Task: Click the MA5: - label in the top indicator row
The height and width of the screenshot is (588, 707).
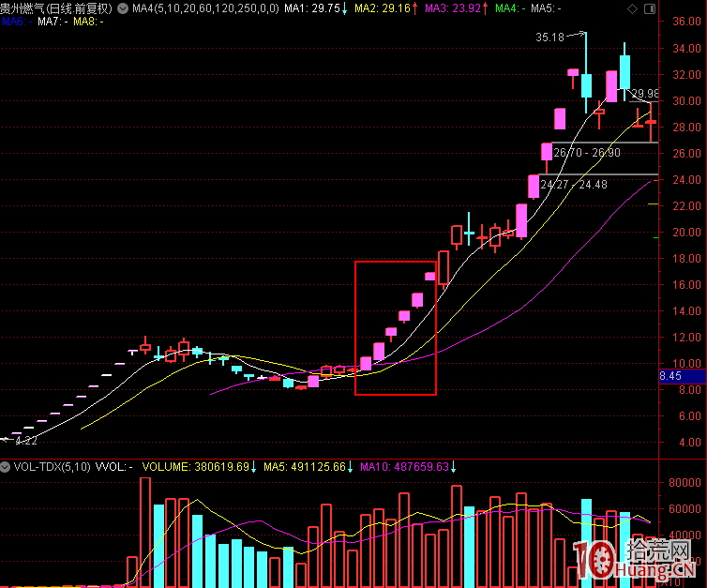Action: click(x=546, y=8)
